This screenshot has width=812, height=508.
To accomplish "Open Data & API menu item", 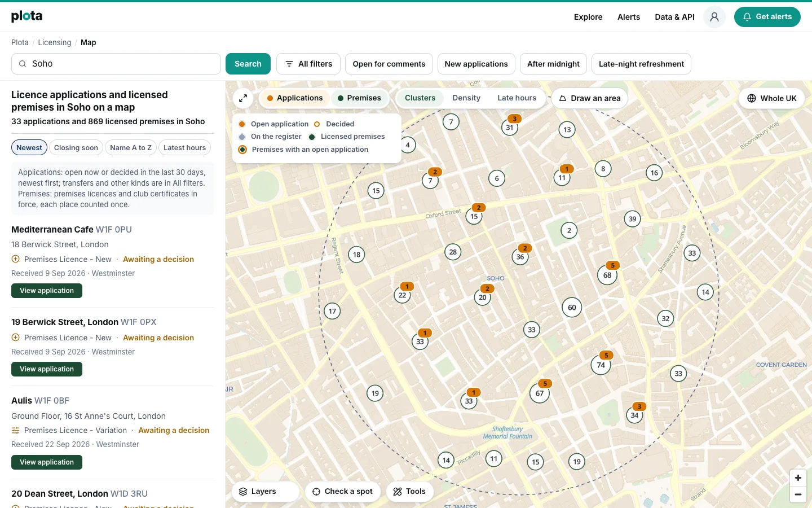I will [674, 17].
